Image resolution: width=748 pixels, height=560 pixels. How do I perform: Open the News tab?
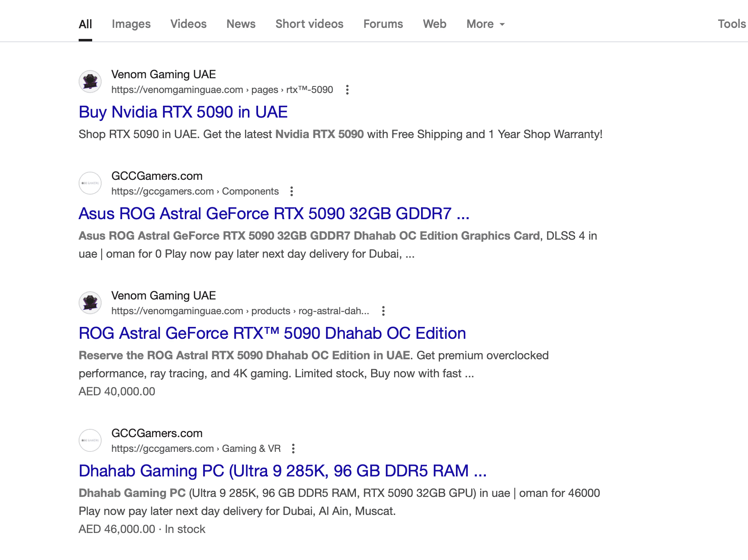point(241,24)
